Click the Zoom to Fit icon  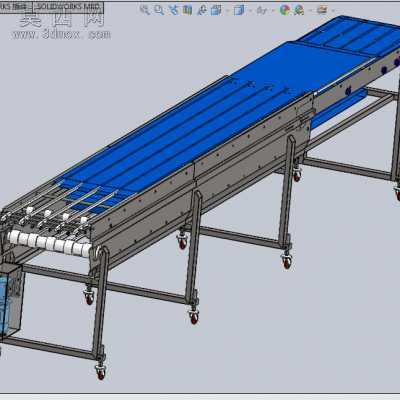[145, 10]
